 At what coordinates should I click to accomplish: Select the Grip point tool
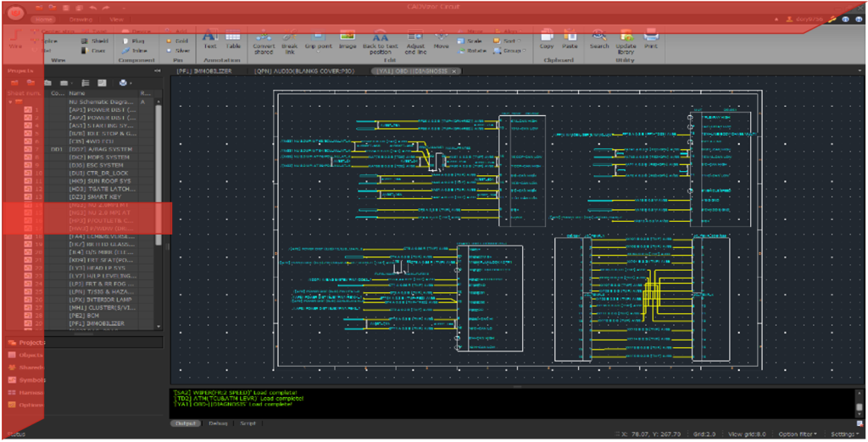[319, 40]
